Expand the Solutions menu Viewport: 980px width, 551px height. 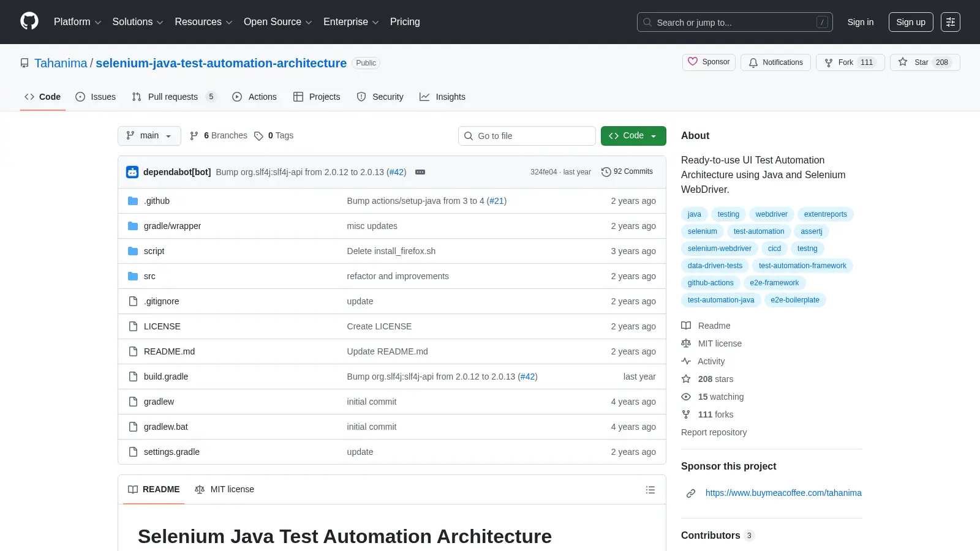[x=138, y=22]
